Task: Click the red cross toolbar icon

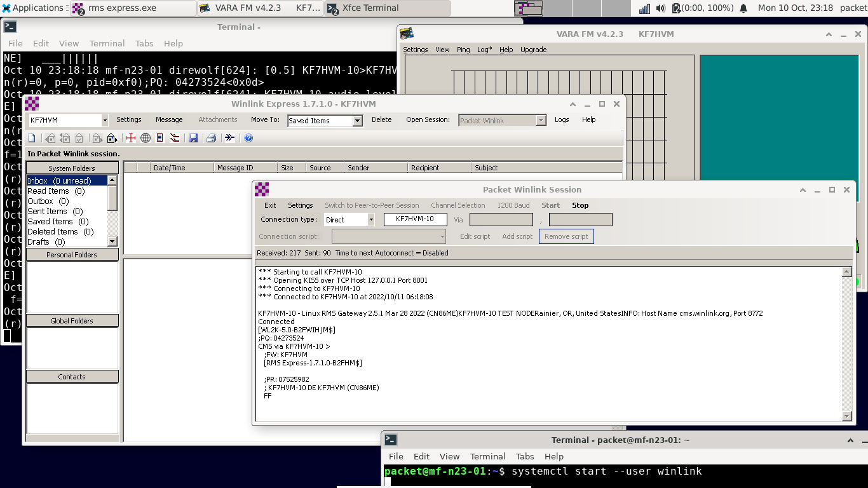Action: [131, 138]
